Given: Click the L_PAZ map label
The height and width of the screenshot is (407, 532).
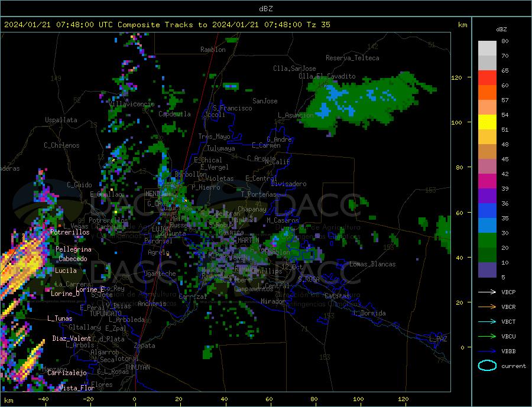Looking at the screenshot, I should 438,339.
